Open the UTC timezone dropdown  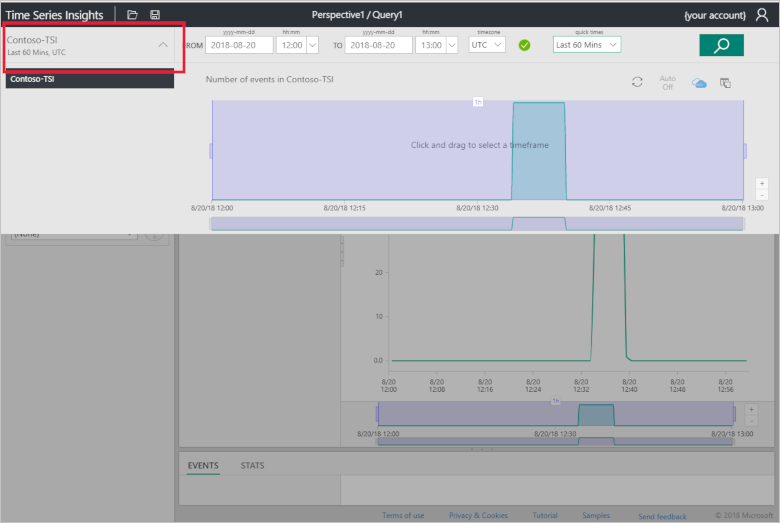(487, 45)
